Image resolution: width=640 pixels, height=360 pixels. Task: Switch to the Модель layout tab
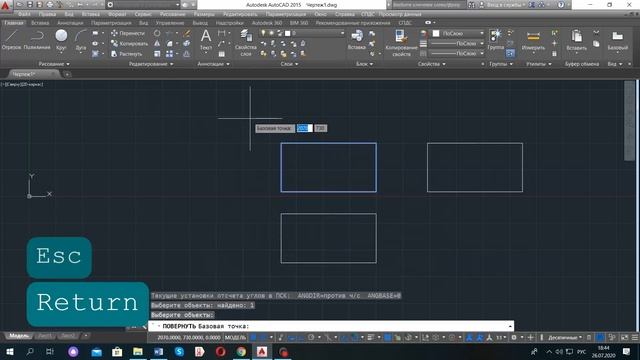click(19, 336)
